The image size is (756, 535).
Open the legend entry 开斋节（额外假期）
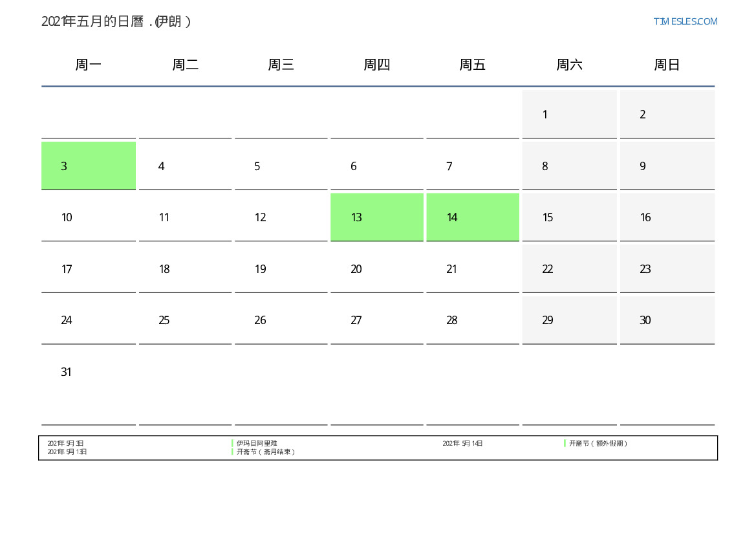coord(598,443)
